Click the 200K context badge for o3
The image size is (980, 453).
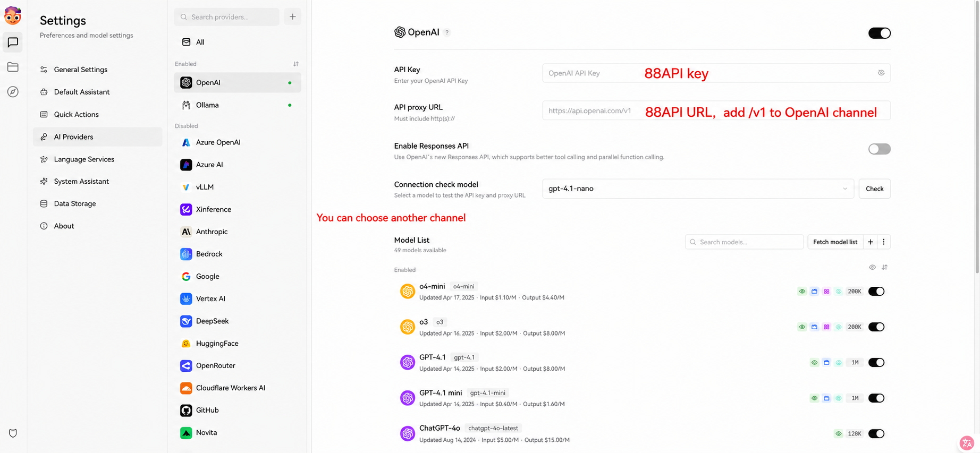pos(855,327)
